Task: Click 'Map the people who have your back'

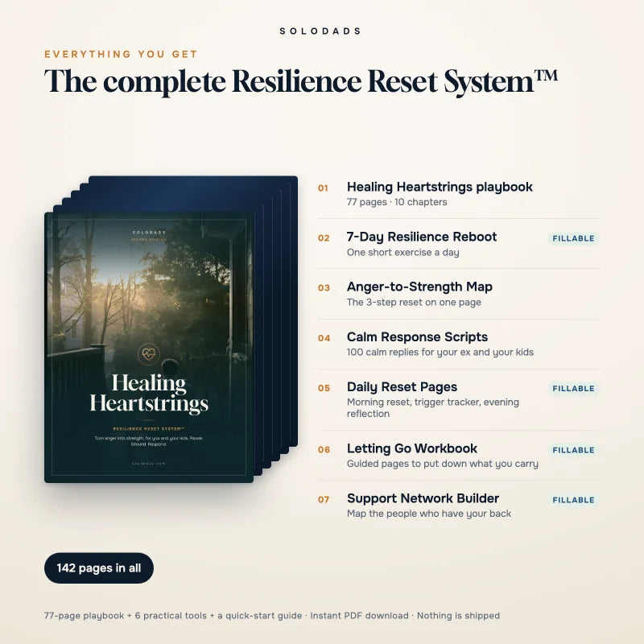Action: (x=429, y=514)
